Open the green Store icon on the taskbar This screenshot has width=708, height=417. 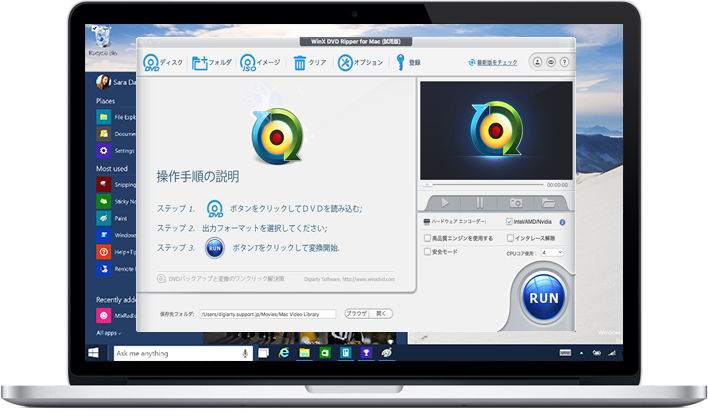325,353
